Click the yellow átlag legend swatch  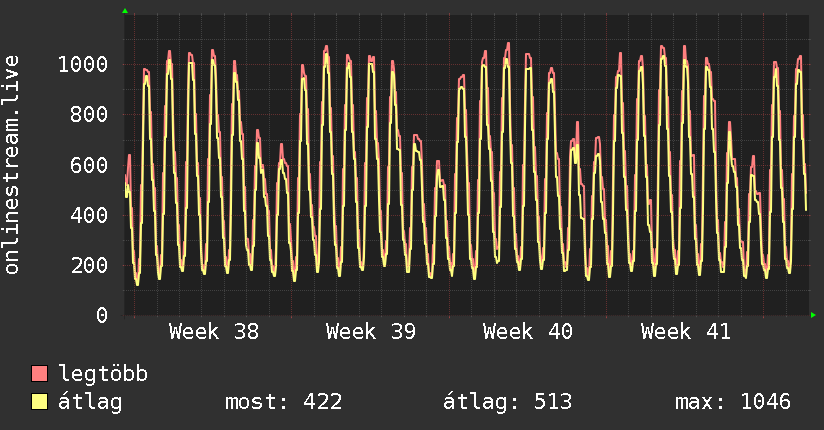tap(39, 401)
